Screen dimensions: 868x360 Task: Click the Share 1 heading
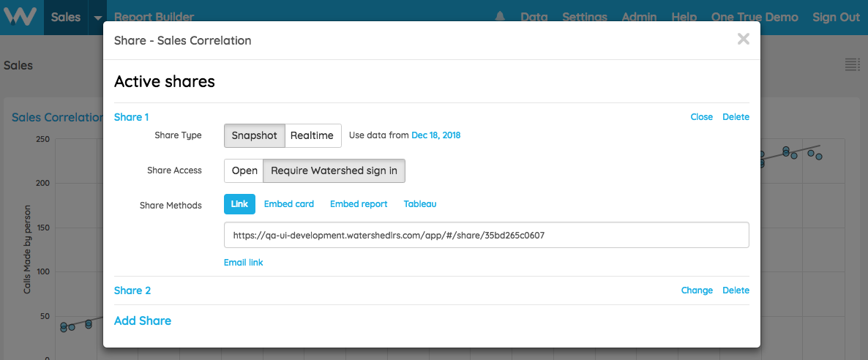(x=131, y=117)
